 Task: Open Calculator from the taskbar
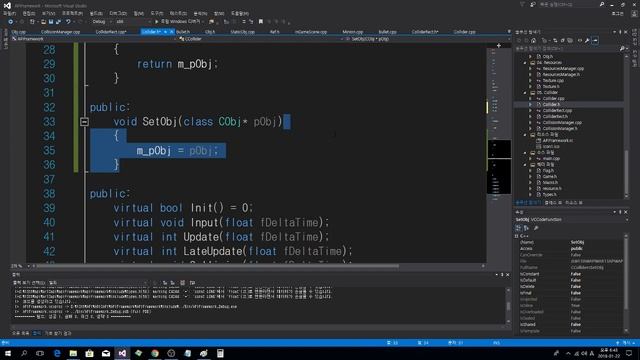(220, 353)
